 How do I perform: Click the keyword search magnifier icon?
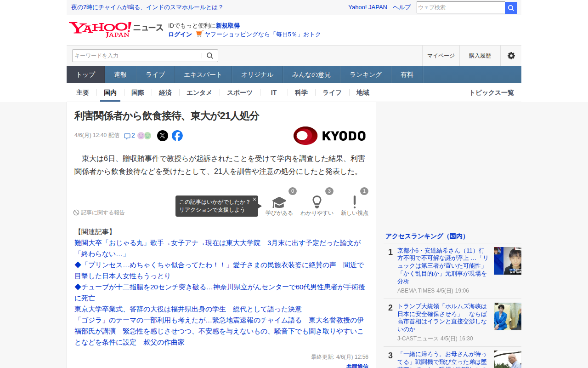[210, 56]
